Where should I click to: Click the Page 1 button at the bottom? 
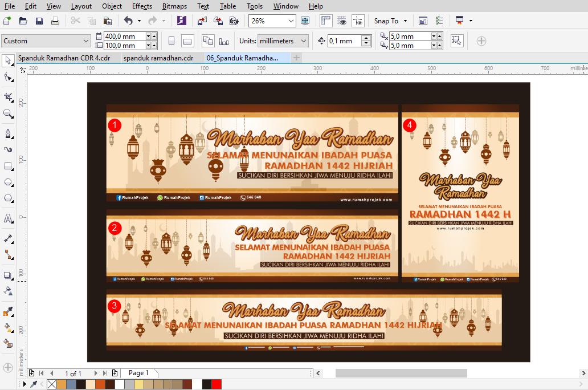coord(139,372)
